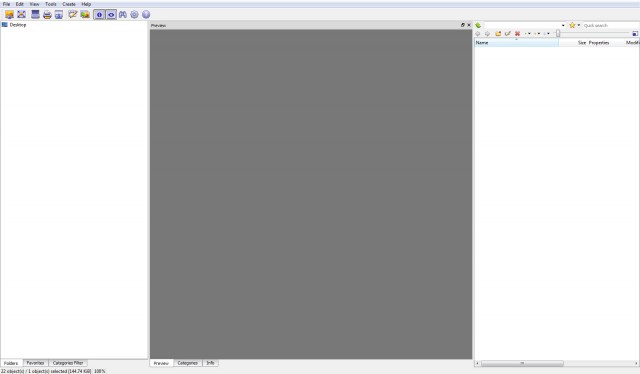Viewport: 640px width, 374px height.
Task: Click the printer icon in the toolbar
Action: pyautogui.click(x=47, y=15)
